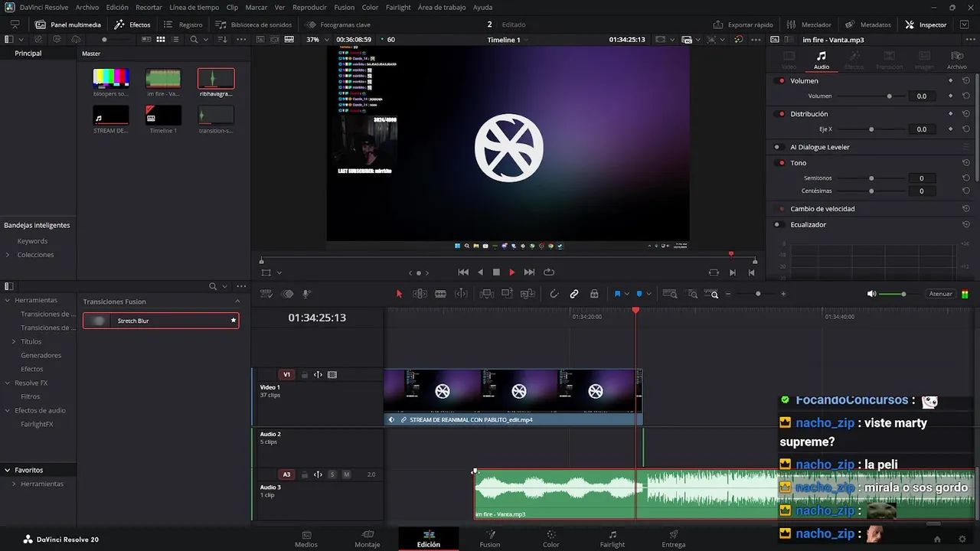The height and width of the screenshot is (551, 980).
Task: Toggle Linked Selection chain icon
Action: 574,294
